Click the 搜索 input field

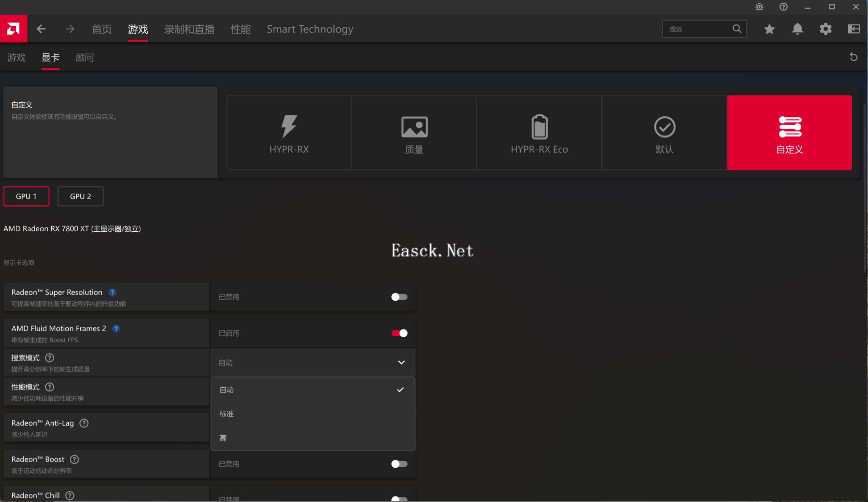coord(704,29)
